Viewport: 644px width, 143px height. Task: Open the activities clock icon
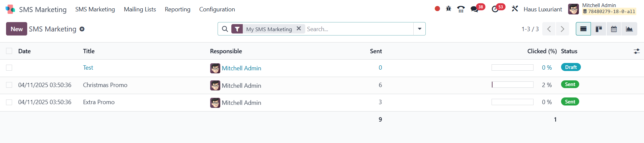pyautogui.click(x=495, y=9)
